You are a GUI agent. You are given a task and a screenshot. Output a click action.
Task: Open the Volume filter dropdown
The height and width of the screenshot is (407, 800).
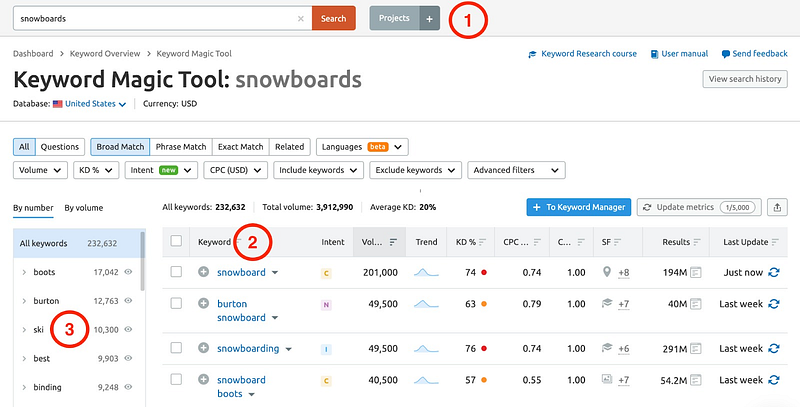[x=40, y=170]
